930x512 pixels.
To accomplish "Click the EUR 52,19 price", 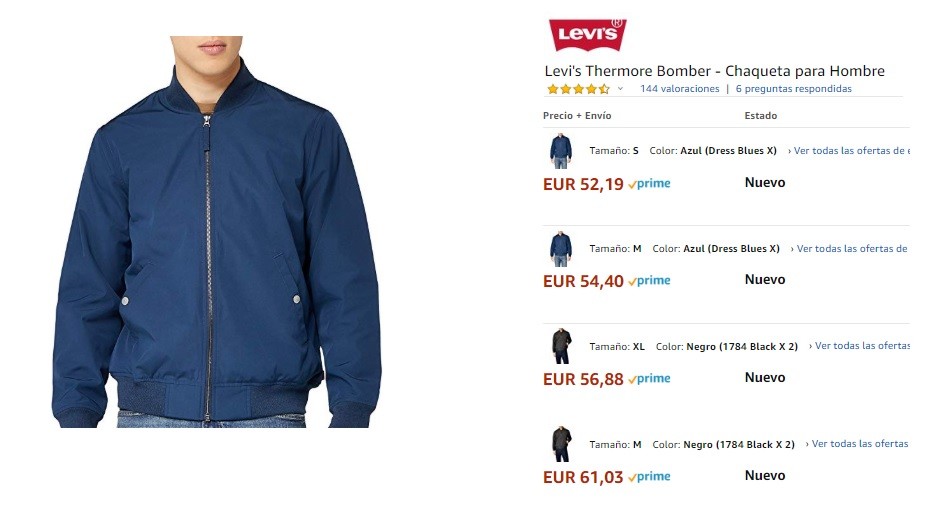I will point(583,185).
